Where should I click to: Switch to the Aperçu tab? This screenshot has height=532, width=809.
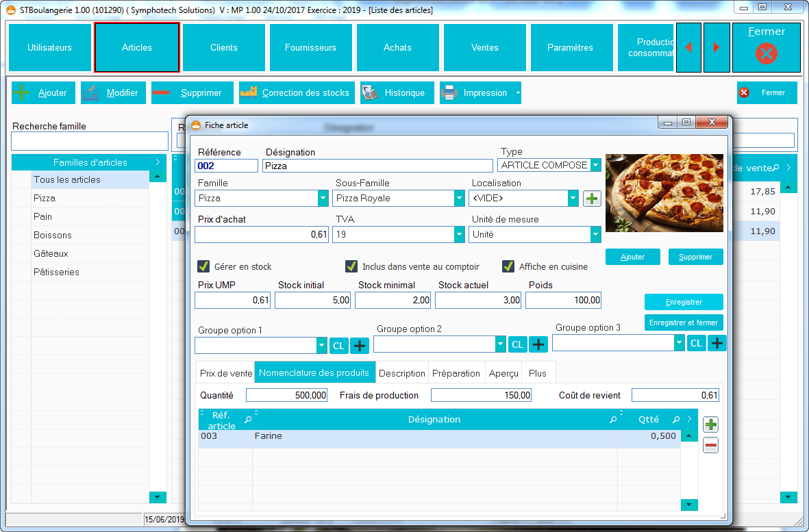[503, 373]
